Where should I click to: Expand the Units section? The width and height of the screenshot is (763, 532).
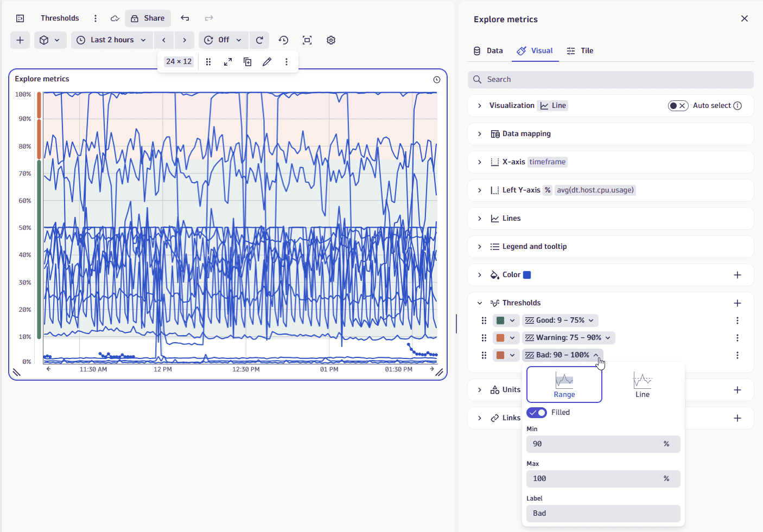[x=480, y=390]
